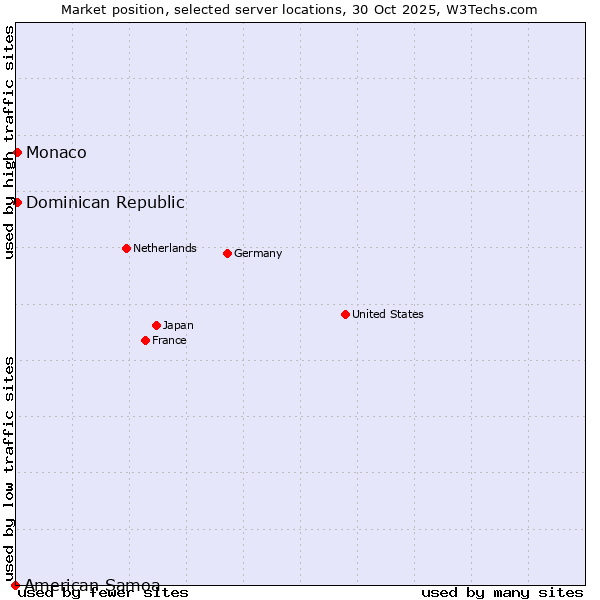This screenshot has height=600, width=600.
Task: Select the Germany red data marker
Action: tap(227, 253)
